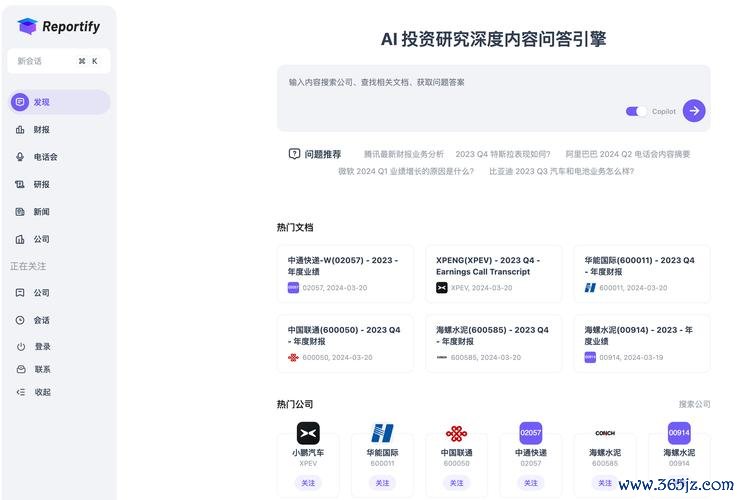Screen dimensions: 741x500
Task: Open XPENG 2023 Q4 Earnings Call Transcript
Action: click(x=494, y=274)
